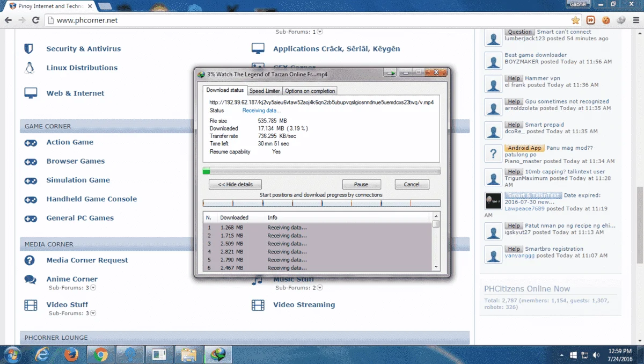Image resolution: width=644 pixels, height=364 pixels.
Task: Switch to the Speed Limiter tab
Action: [x=265, y=91]
